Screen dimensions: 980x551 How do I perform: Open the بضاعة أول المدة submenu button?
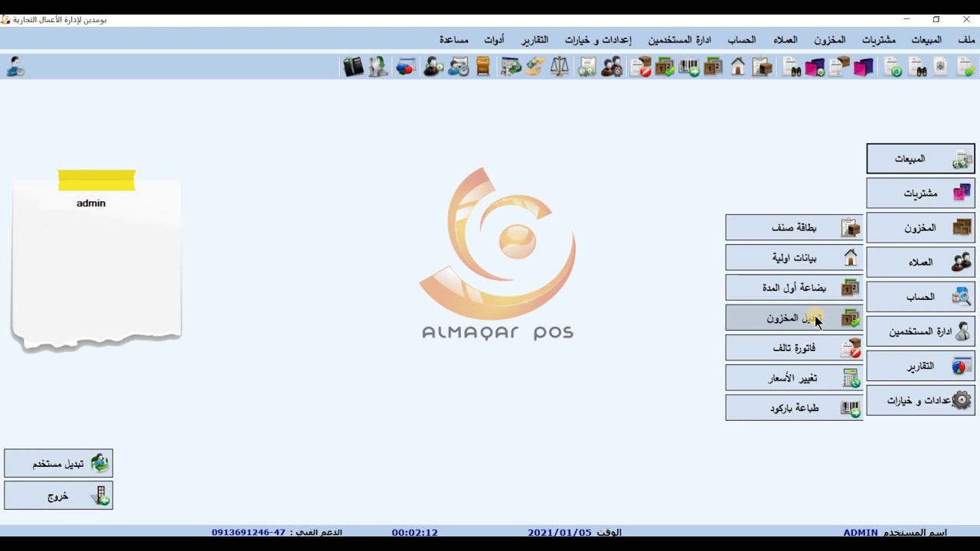click(794, 288)
